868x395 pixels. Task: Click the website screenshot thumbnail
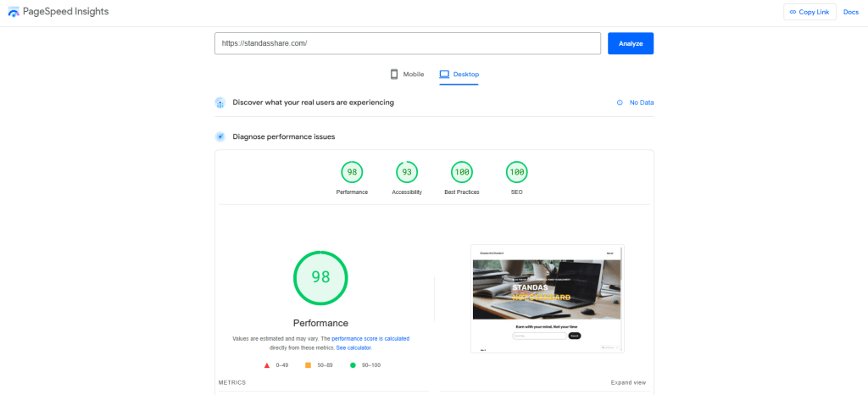547,298
